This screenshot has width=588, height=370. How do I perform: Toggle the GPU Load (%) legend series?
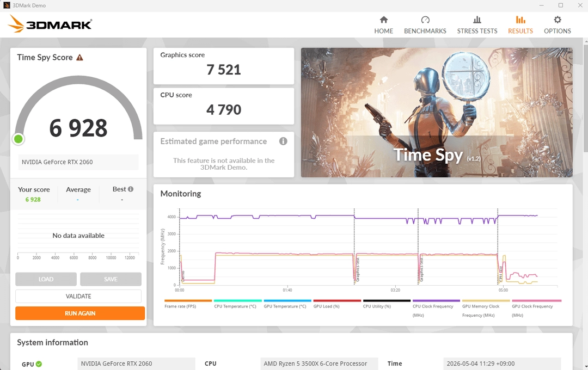pos(337,304)
